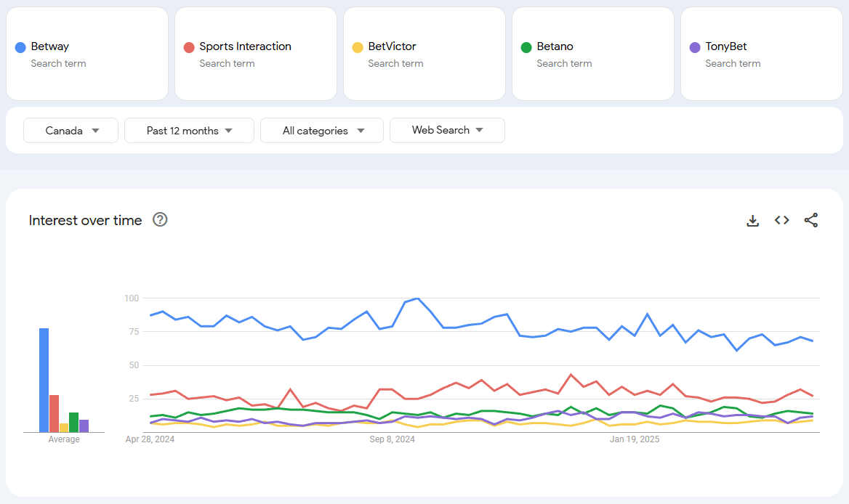The width and height of the screenshot is (849, 504).
Task: Click the 25 y-axis label
Action: point(134,399)
